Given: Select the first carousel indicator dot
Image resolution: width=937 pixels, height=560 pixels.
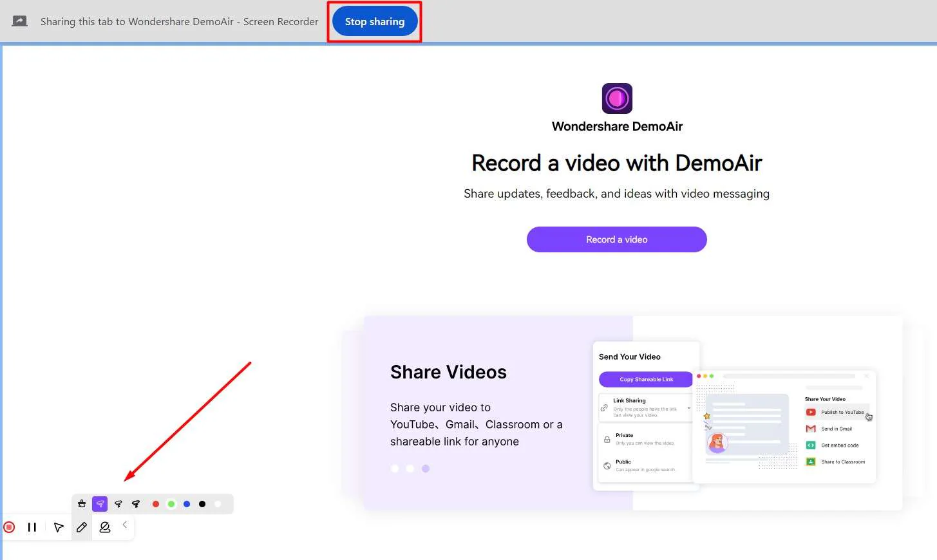Looking at the screenshot, I should tap(395, 469).
